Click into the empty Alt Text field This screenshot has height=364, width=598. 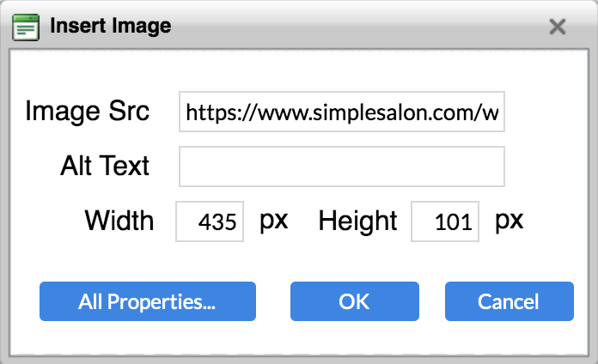[342, 167]
